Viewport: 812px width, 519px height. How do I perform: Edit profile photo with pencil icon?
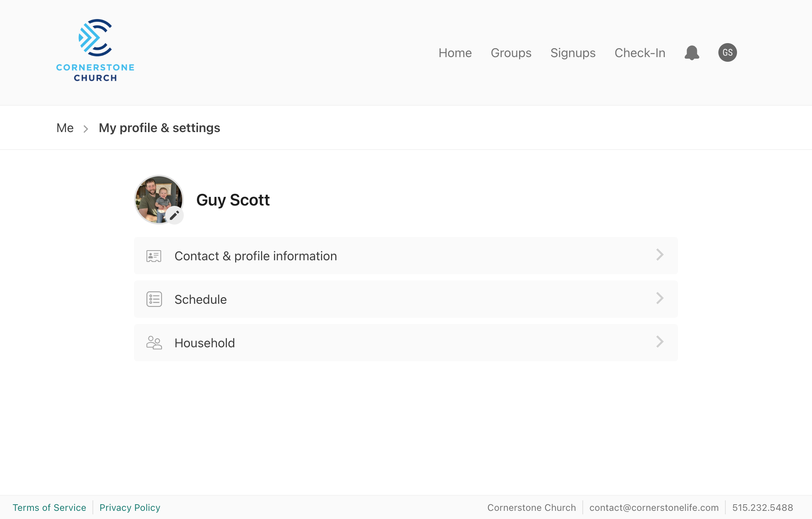point(174,215)
